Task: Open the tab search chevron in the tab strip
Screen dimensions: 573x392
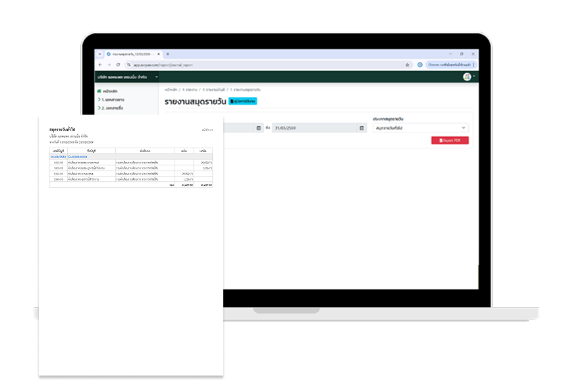Action: 99,54
